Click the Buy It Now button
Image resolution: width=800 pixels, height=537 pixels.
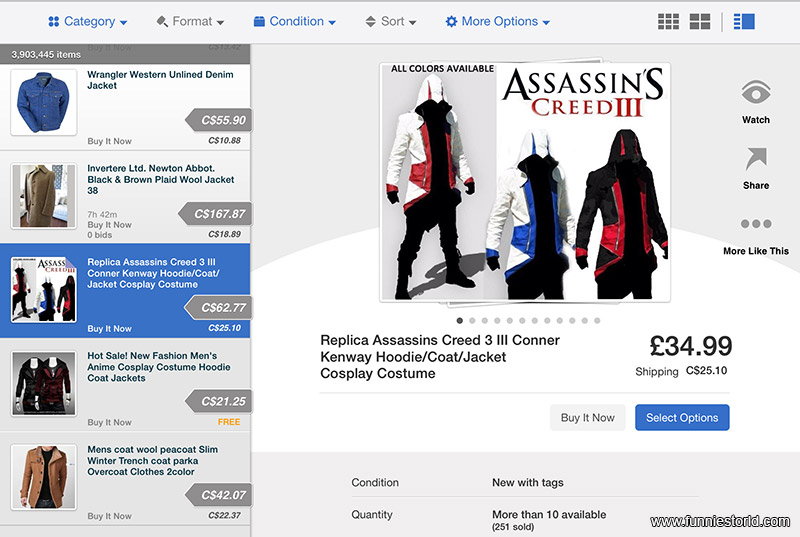pyautogui.click(x=588, y=418)
